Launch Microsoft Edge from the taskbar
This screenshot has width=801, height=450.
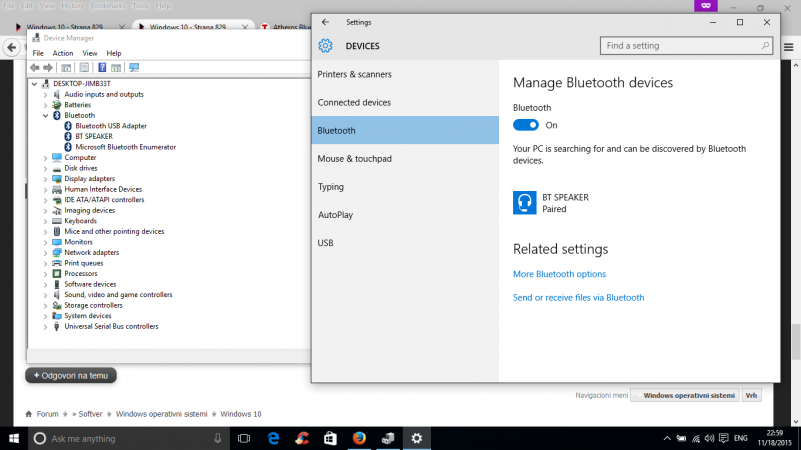coord(273,438)
